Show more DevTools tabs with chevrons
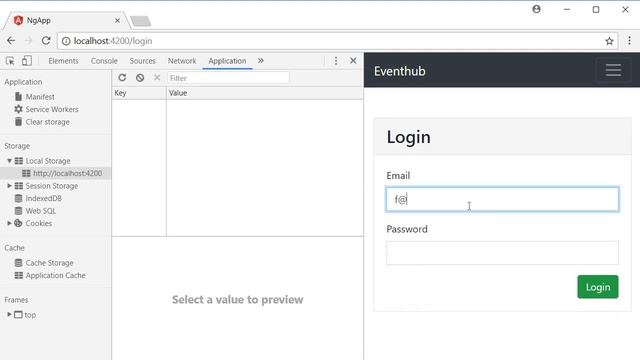This screenshot has height=360, width=640. (x=261, y=60)
